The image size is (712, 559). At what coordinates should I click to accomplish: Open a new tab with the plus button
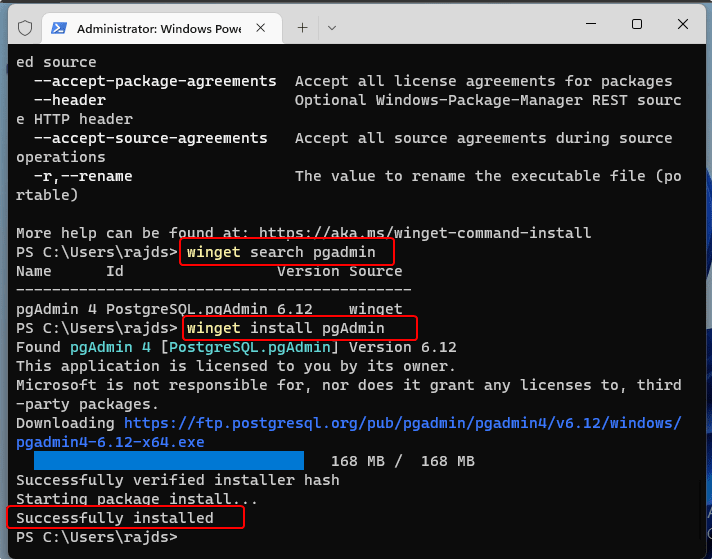pyautogui.click(x=302, y=28)
